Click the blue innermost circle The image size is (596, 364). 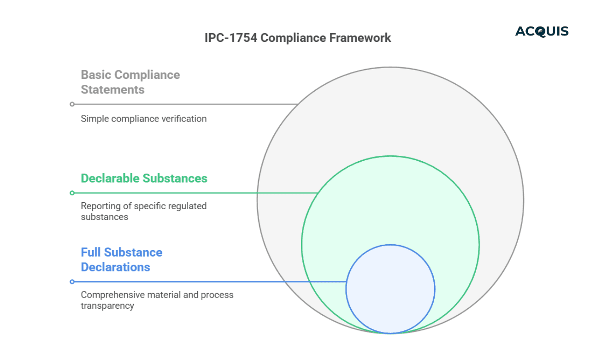coord(390,288)
